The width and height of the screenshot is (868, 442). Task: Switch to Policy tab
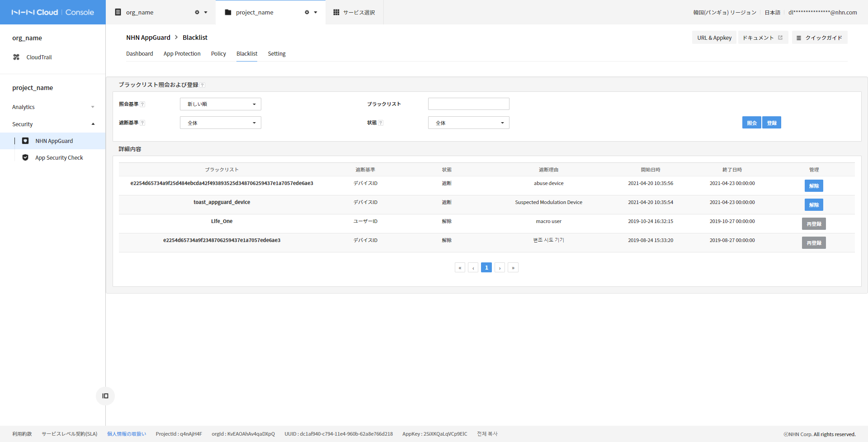[x=218, y=53]
